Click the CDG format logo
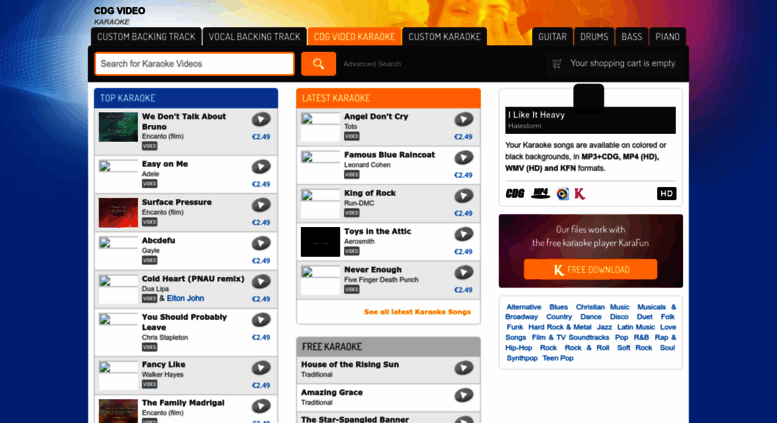Viewport: 777px width, 423px height. point(515,194)
